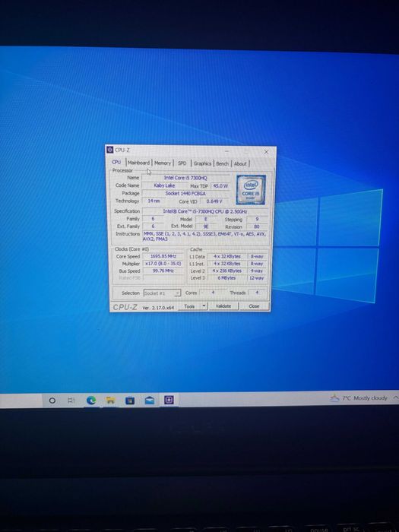Click the L1 Data cache size 4 x 32 KBytes
Image resolution: width=399 pixels, height=532 pixels.
(227, 257)
